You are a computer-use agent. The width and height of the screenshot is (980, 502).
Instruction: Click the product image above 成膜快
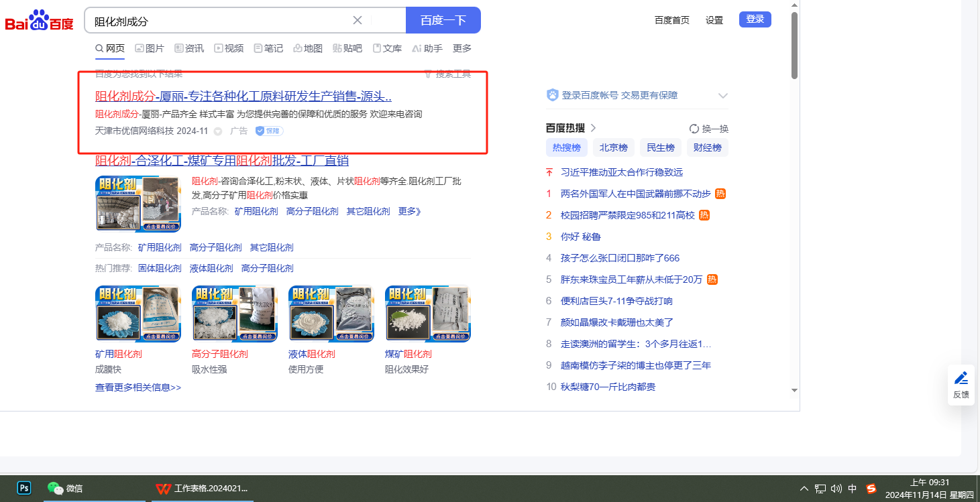(138, 314)
